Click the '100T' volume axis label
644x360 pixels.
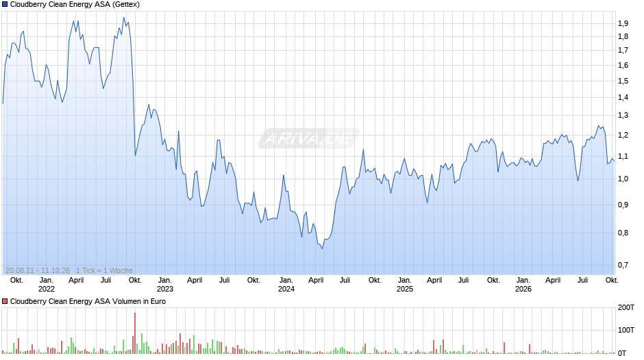tap(626, 330)
